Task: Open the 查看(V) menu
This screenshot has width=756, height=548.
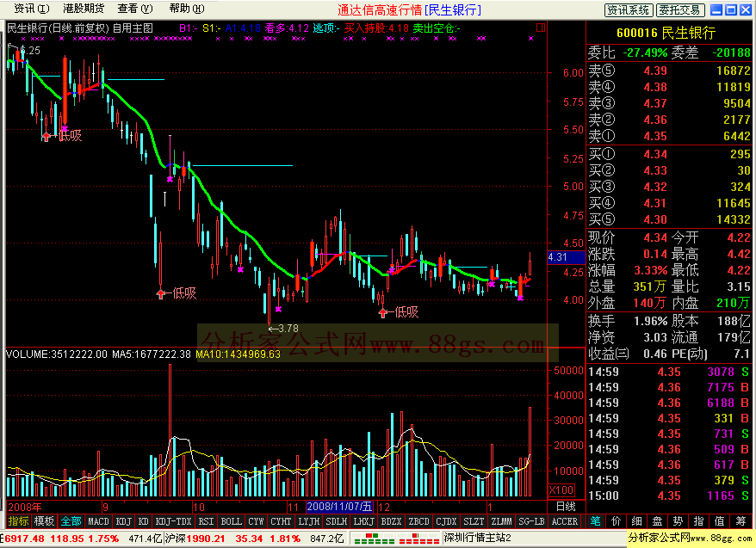Action: click(135, 9)
